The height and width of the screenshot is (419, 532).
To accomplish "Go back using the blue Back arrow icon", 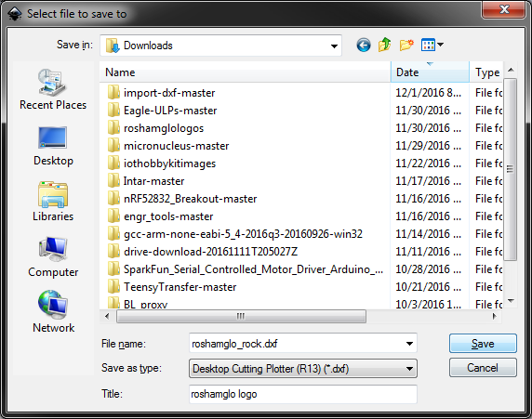I will coord(364,46).
